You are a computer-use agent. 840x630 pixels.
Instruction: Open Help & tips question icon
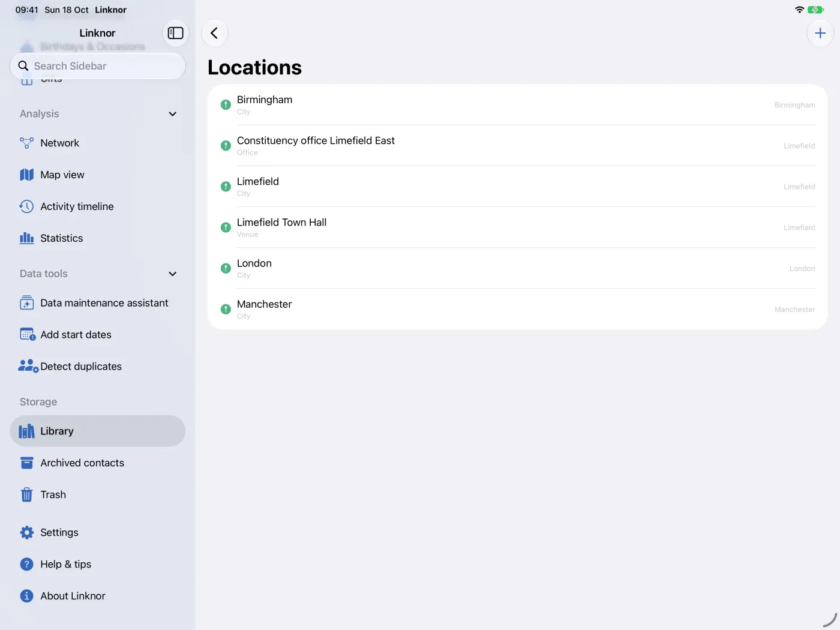coord(26,565)
